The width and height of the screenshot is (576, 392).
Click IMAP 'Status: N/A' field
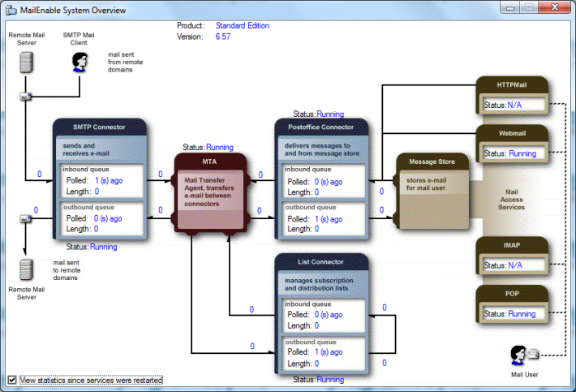click(514, 265)
